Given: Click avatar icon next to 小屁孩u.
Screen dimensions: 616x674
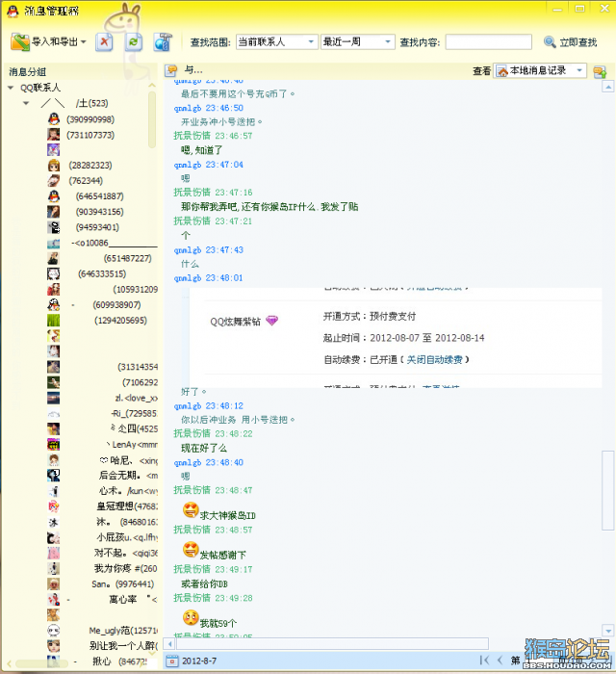Looking at the screenshot, I should (x=53, y=537).
